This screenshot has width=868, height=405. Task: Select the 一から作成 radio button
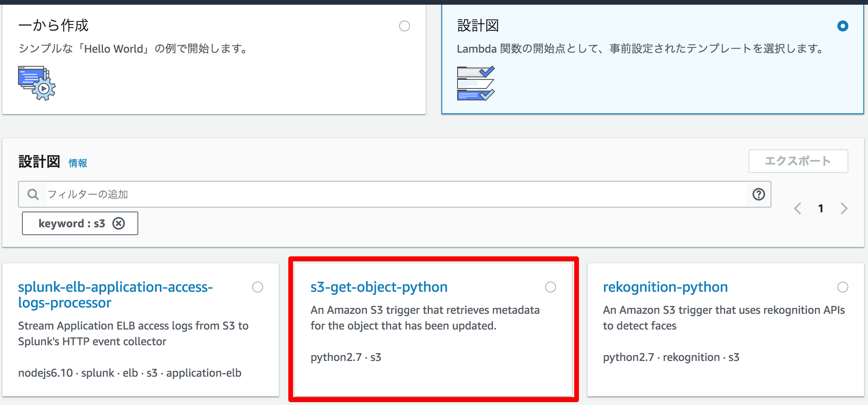point(405,26)
